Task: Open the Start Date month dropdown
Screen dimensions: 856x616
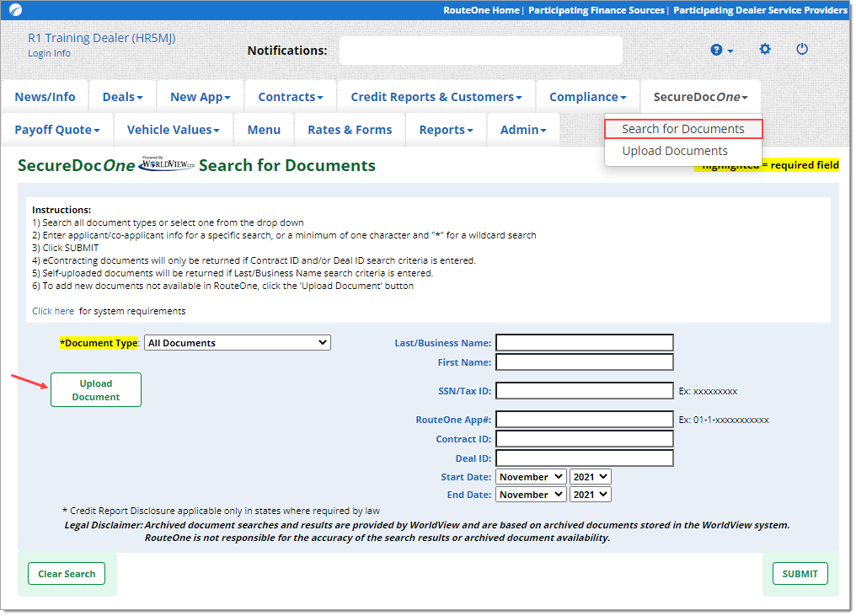Action: tap(531, 477)
